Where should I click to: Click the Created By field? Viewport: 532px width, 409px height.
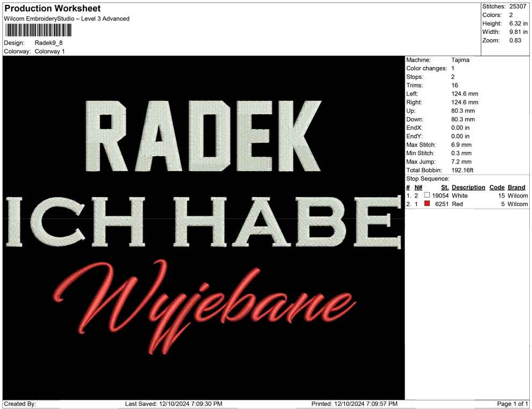coord(20,404)
